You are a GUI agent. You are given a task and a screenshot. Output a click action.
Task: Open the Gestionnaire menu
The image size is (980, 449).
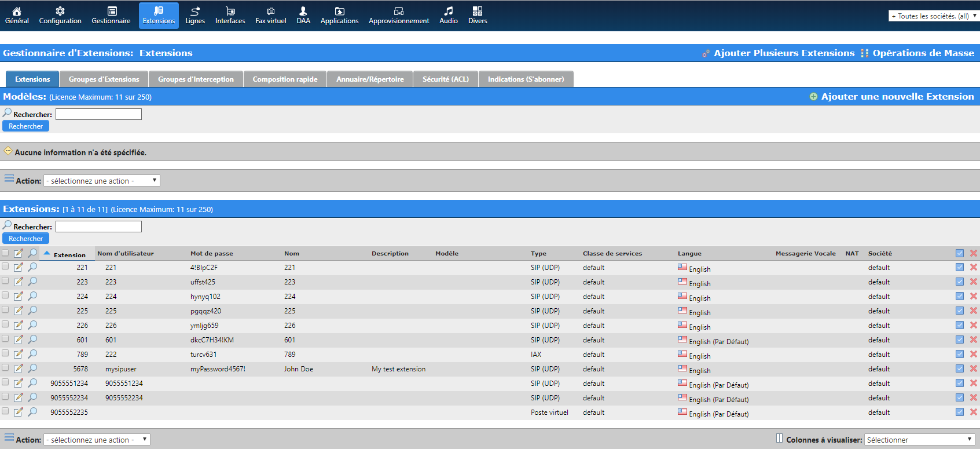(x=111, y=16)
